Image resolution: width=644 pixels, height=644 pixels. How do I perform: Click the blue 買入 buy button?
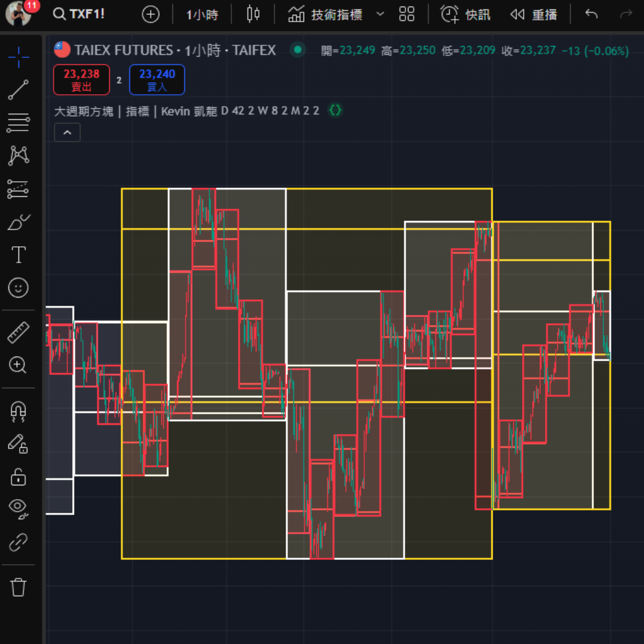157,80
